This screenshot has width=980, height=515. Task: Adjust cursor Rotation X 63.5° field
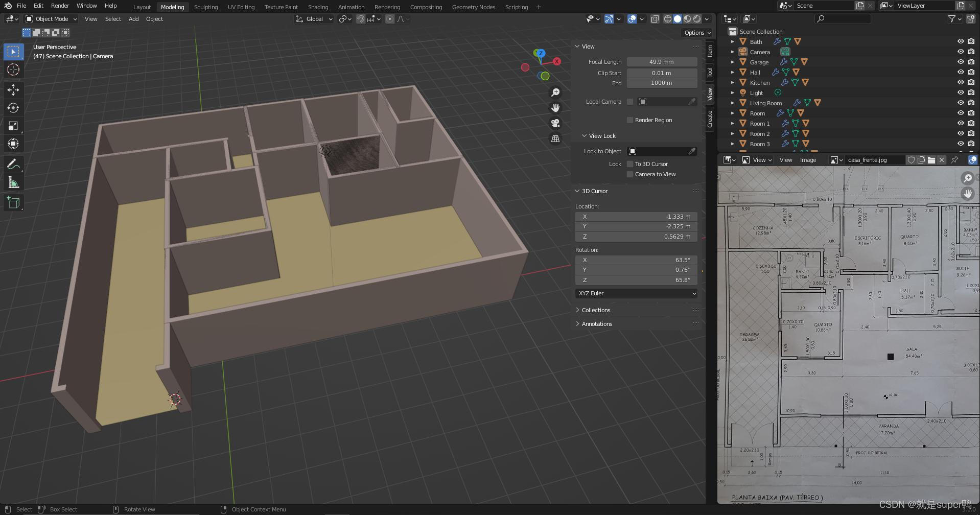coord(637,260)
